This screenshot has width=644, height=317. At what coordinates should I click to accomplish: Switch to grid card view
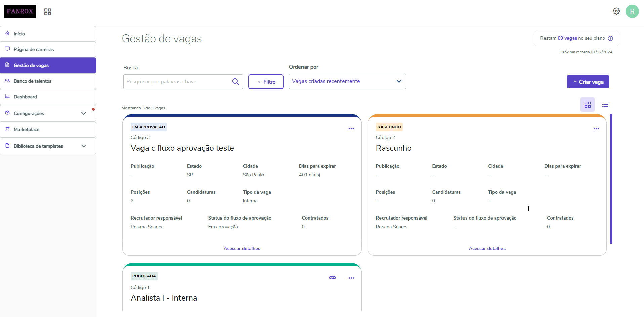tap(588, 105)
